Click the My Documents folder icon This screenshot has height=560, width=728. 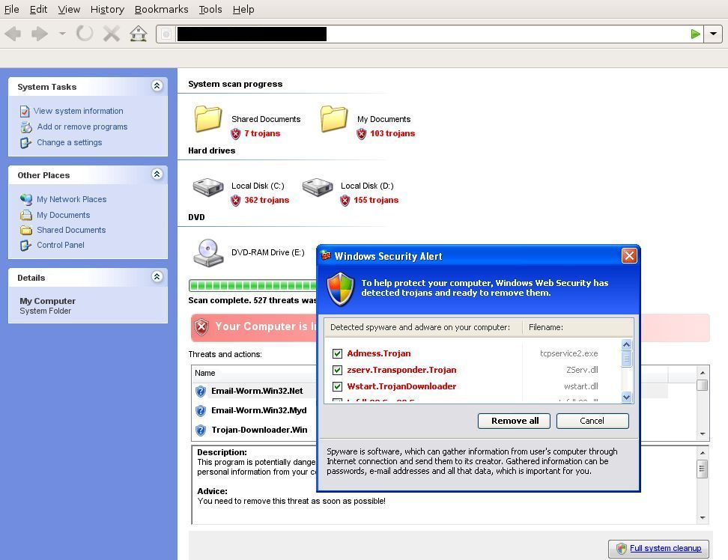click(334, 119)
